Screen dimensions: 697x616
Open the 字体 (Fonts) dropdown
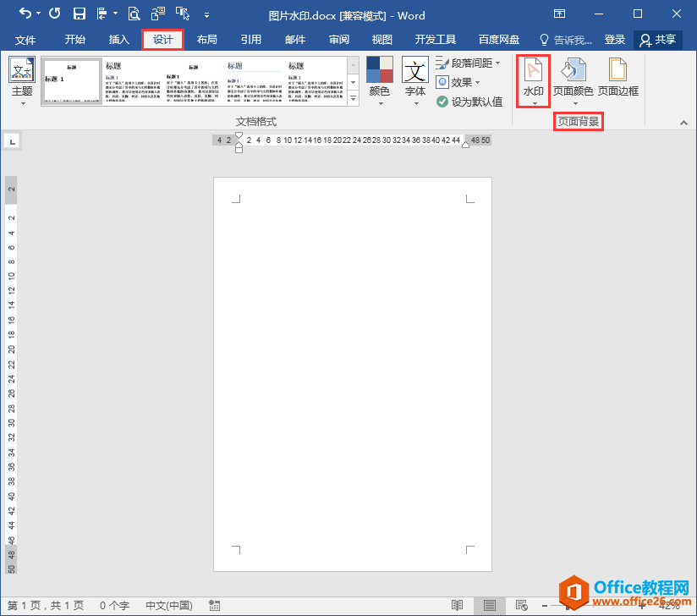click(415, 81)
